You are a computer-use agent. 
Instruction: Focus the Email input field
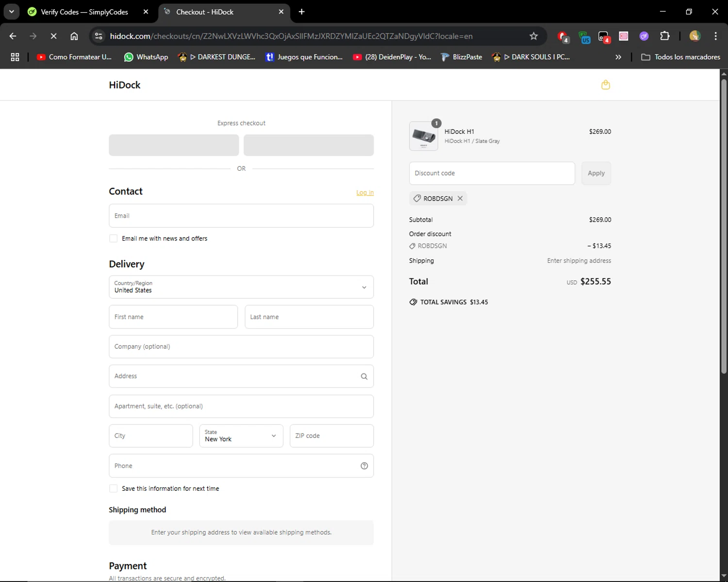(241, 216)
